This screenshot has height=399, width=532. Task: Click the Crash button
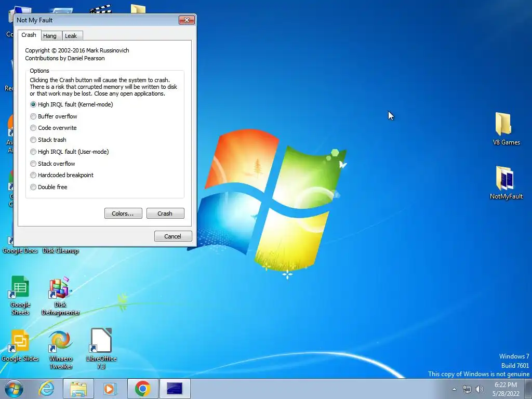tap(165, 214)
